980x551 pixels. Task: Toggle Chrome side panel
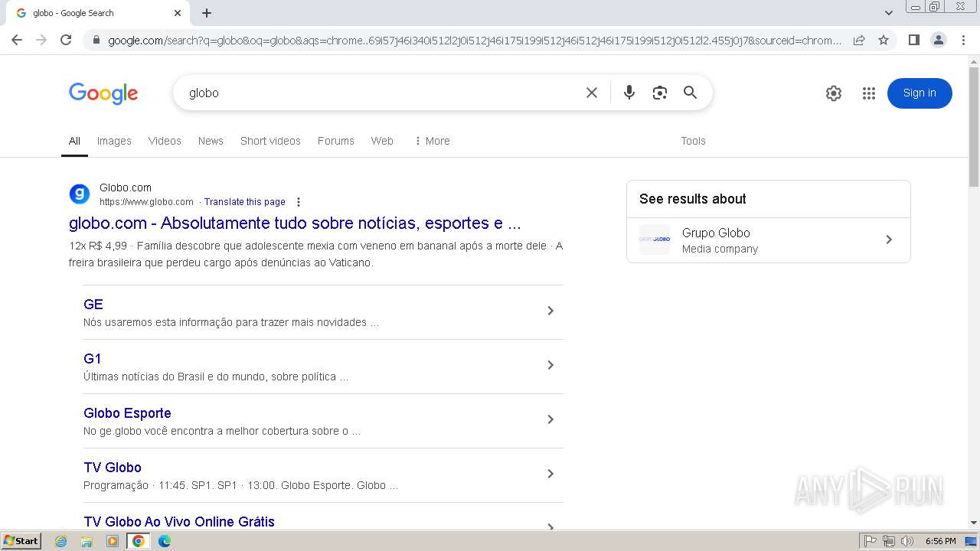click(x=914, y=40)
